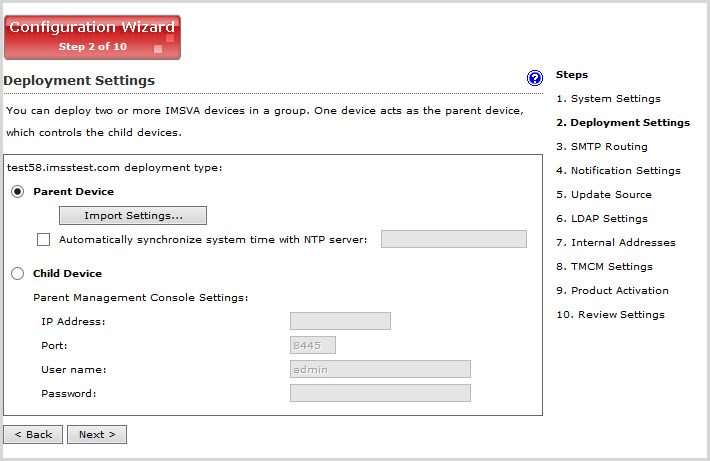Enable automatic NTP time synchronization checkbox
Viewport: 710px width, 461px height.
coord(43,239)
